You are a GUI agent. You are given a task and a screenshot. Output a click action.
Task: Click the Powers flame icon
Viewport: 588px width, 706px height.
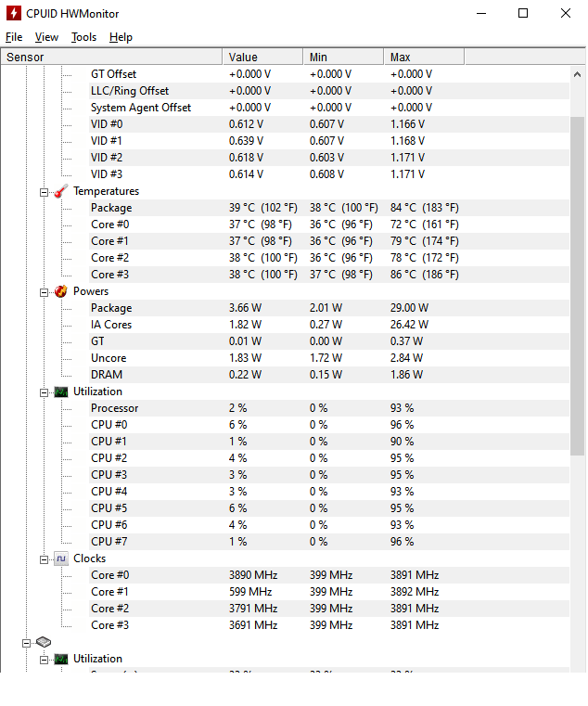pos(61,291)
